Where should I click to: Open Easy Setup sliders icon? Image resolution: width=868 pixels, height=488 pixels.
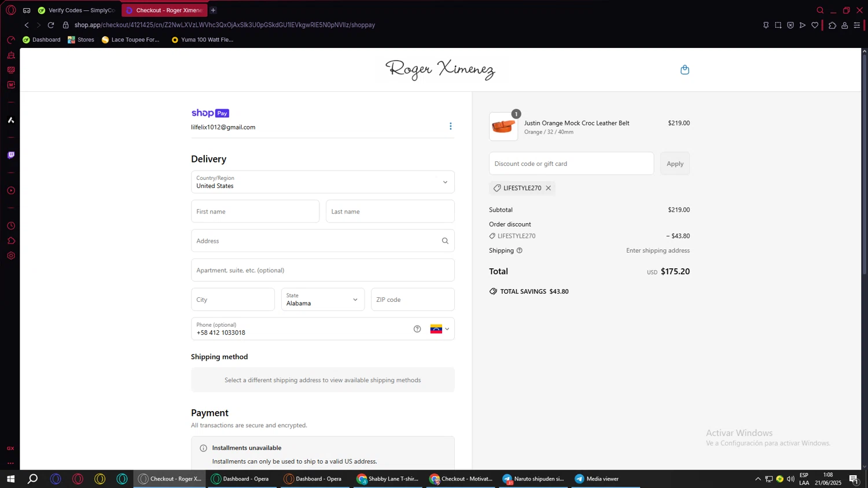click(x=857, y=25)
